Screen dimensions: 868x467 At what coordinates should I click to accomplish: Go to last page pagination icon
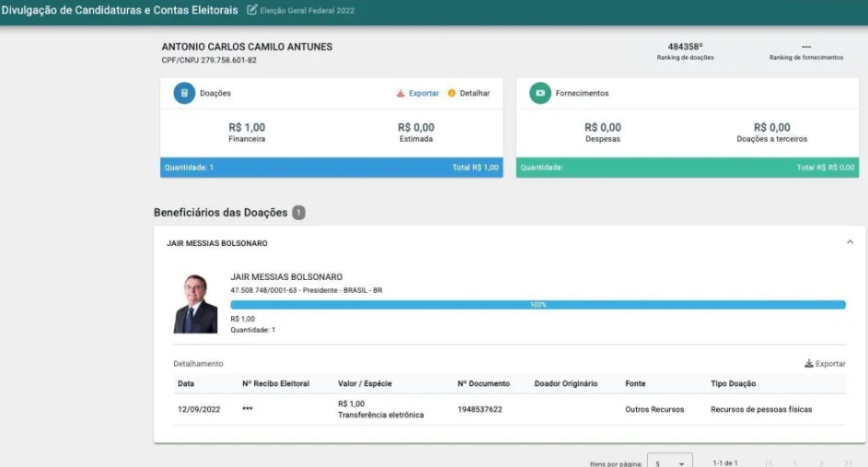848,462
